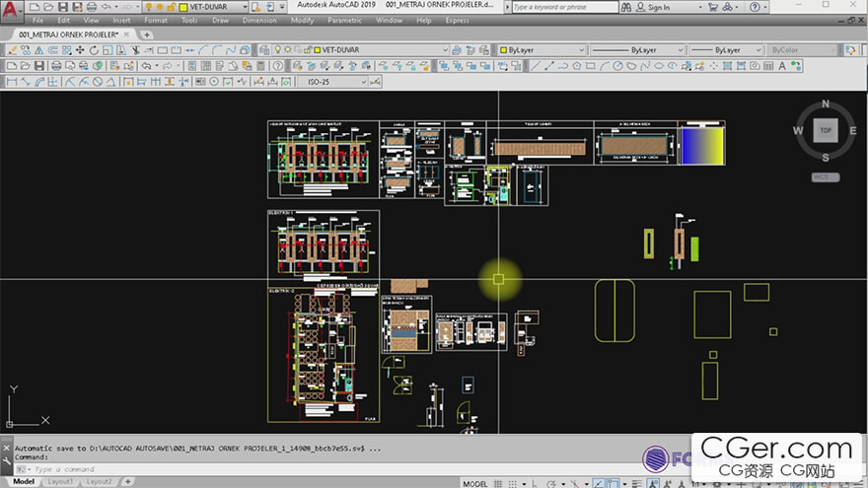This screenshot has height=488, width=868.
Task: Click the Save icon in Quick Access toolbar
Action: click(x=63, y=7)
